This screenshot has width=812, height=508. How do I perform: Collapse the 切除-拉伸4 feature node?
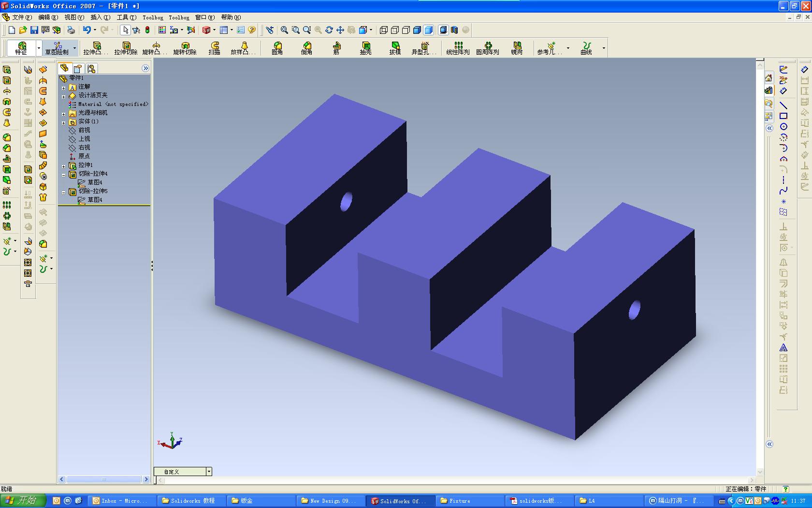click(x=63, y=175)
